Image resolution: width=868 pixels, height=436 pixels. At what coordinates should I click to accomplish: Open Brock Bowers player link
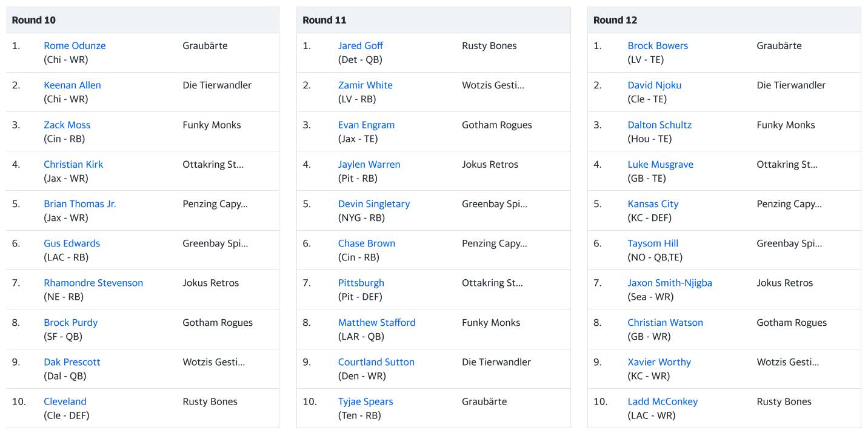(x=658, y=45)
